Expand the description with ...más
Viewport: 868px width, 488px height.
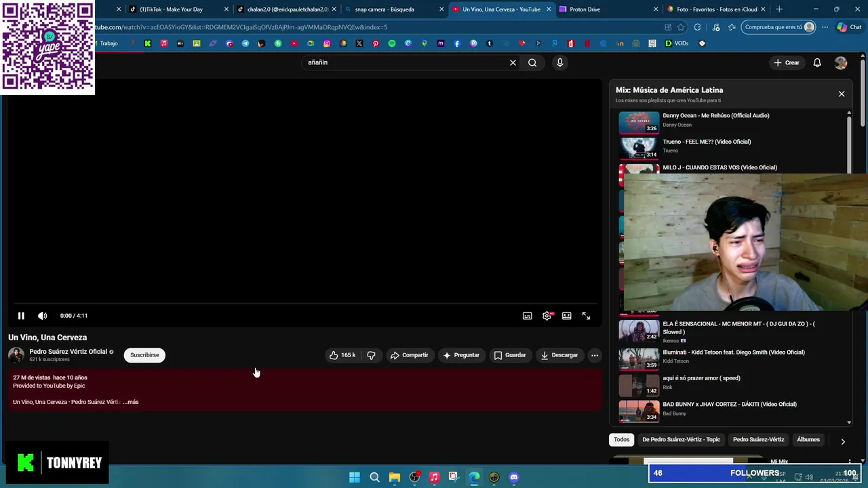coord(131,402)
